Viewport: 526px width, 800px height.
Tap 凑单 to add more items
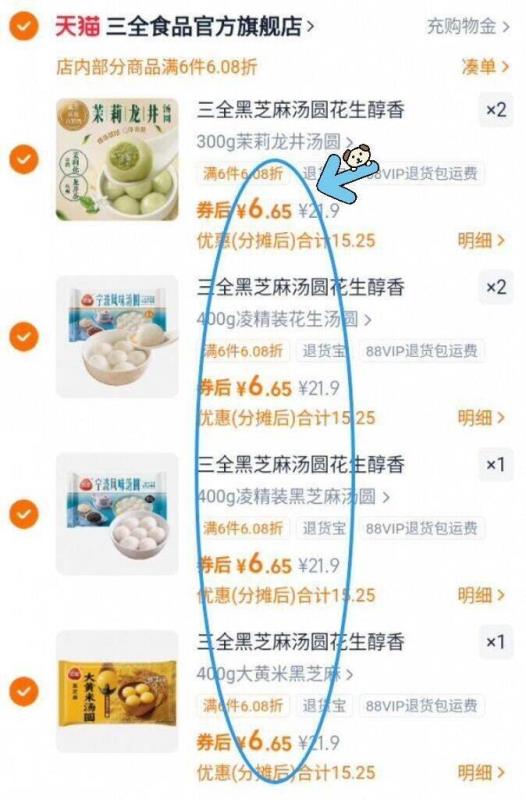point(485,66)
